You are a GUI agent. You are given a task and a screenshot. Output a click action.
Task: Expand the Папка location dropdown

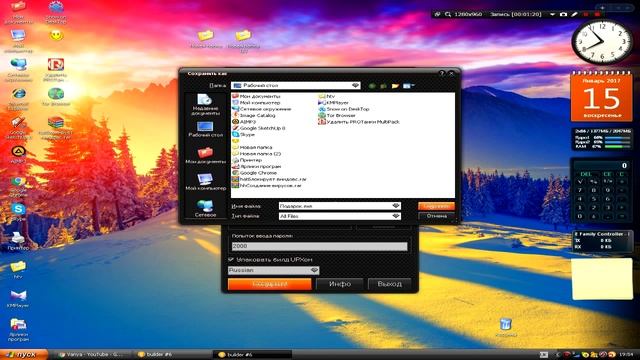(x=355, y=85)
